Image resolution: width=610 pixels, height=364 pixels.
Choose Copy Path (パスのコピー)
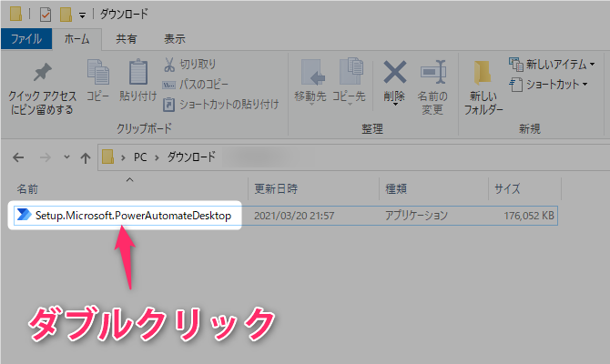(196, 85)
